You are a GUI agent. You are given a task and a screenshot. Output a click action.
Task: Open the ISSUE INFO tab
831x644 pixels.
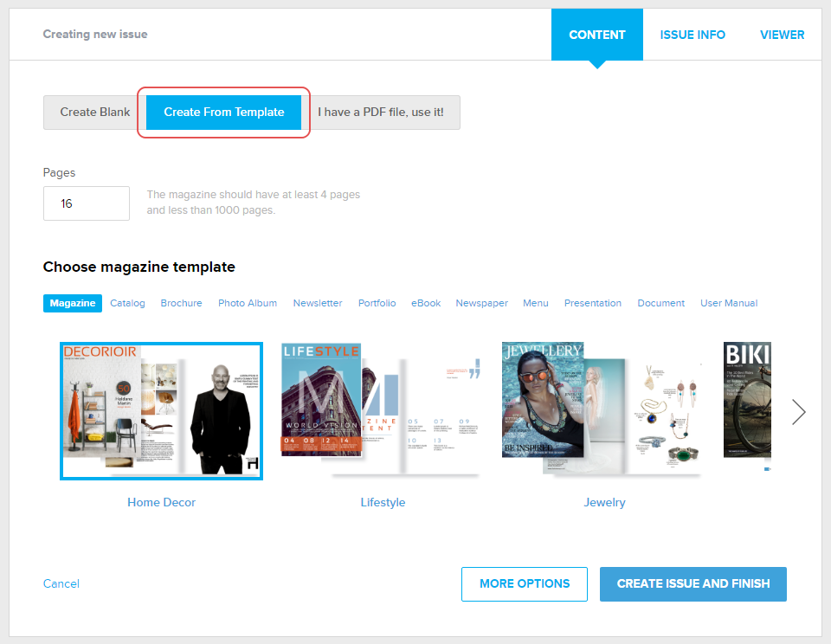(692, 35)
